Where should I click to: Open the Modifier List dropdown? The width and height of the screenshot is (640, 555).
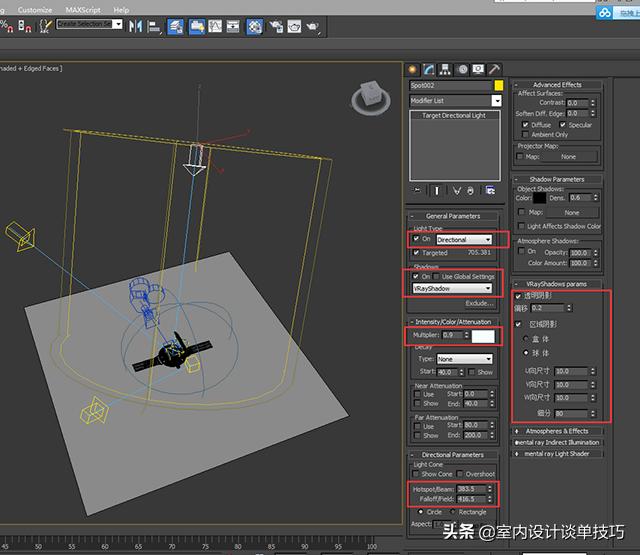[x=496, y=100]
